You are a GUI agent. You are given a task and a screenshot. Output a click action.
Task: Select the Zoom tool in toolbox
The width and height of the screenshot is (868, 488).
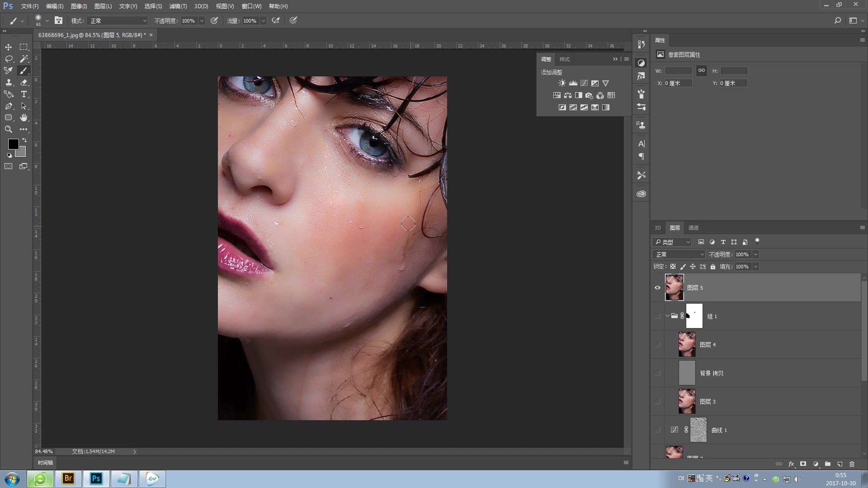coord(9,129)
